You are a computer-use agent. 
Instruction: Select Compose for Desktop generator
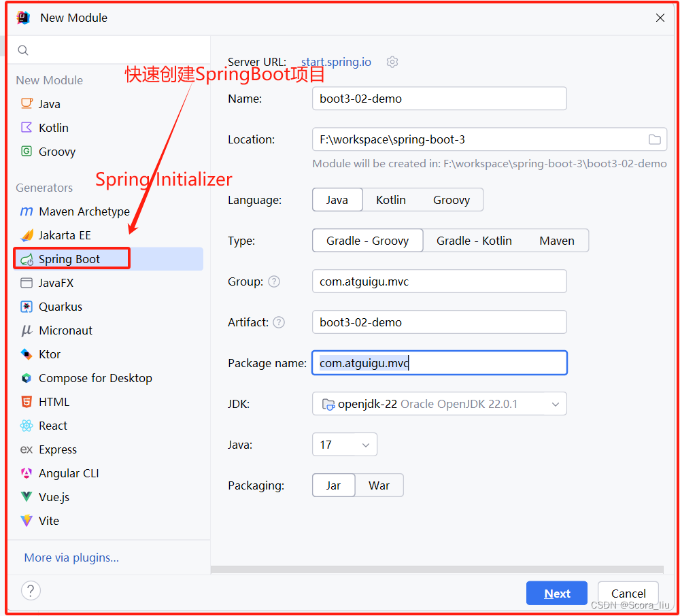click(108, 378)
